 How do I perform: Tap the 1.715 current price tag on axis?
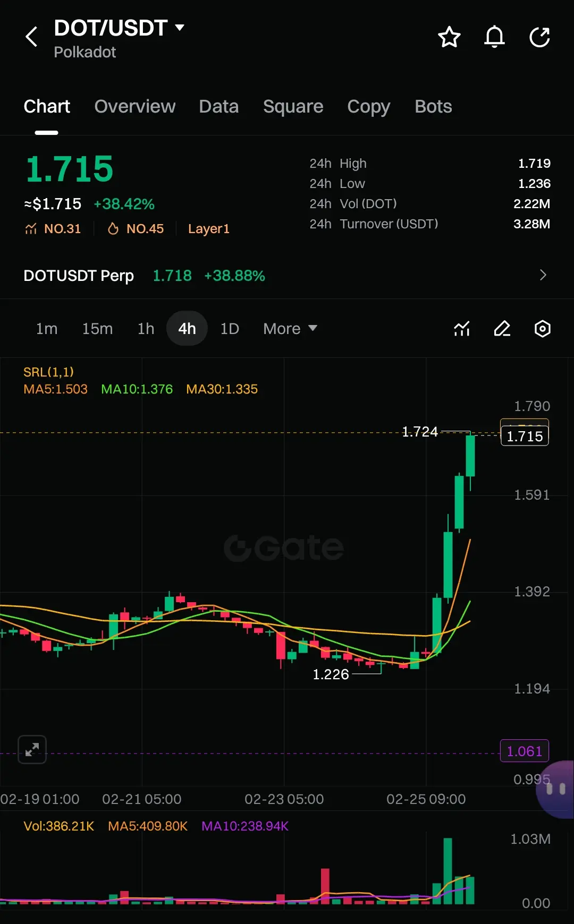(525, 436)
